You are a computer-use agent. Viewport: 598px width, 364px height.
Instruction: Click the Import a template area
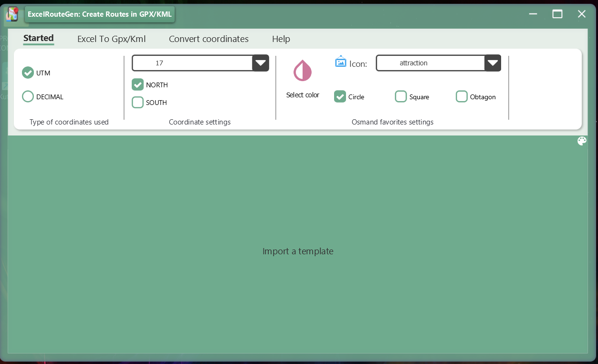point(298,251)
